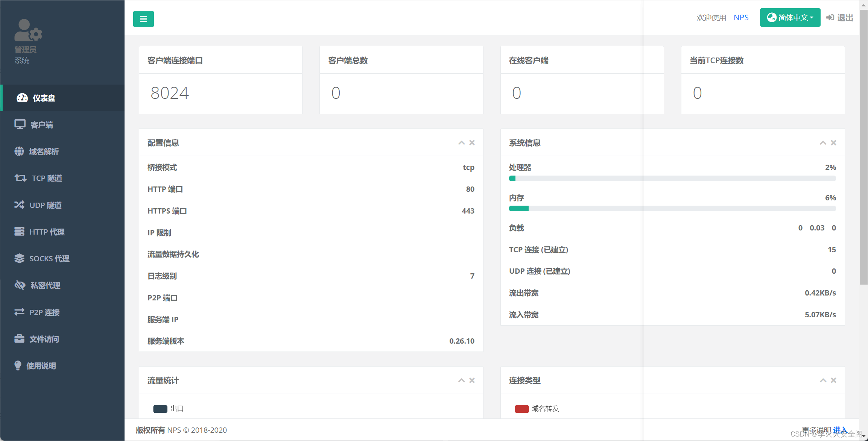Drag the 处理器 progress bar slider
The image size is (868, 441).
point(512,179)
